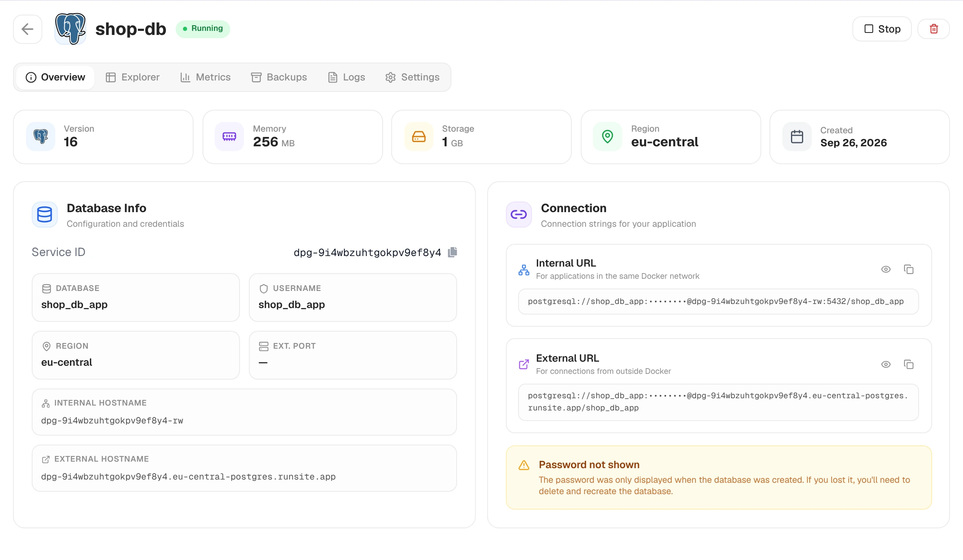The width and height of the screenshot is (963, 560).
Task: Click the PostgreSQL elephant logo beside shop-db
Action: coord(70,29)
